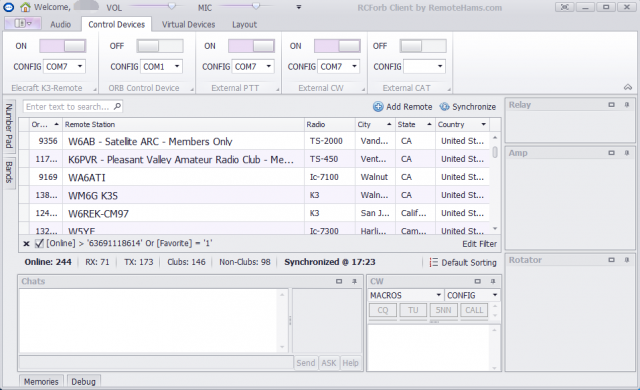Open External CAT group launcher icon
This screenshot has width=640, height=390.
pos(449,89)
